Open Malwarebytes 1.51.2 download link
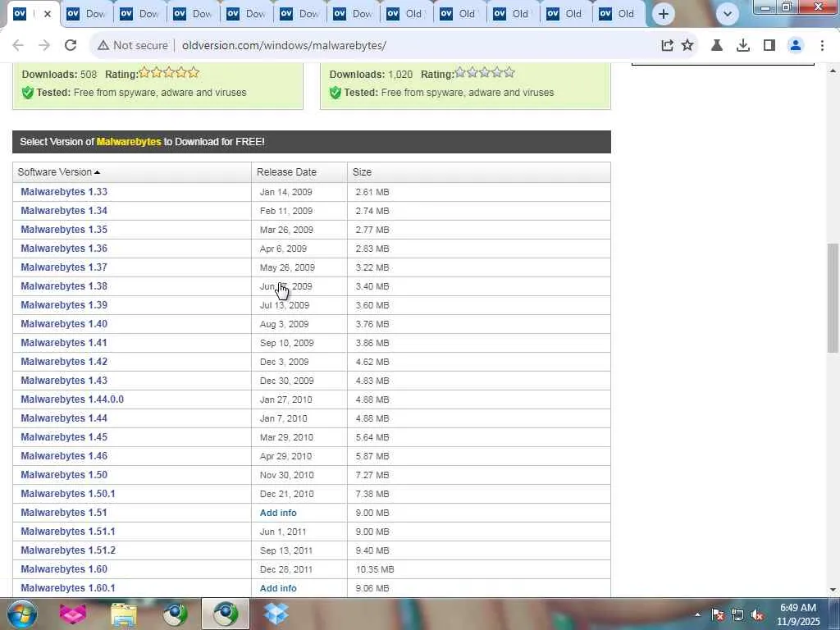 click(x=68, y=550)
